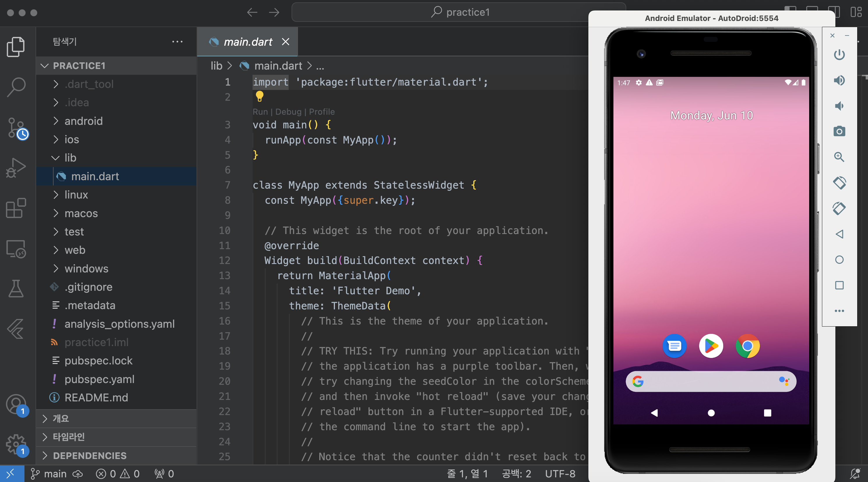The image size is (868, 482).
Task: Toggle notifications bell in status bar
Action: (x=855, y=474)
